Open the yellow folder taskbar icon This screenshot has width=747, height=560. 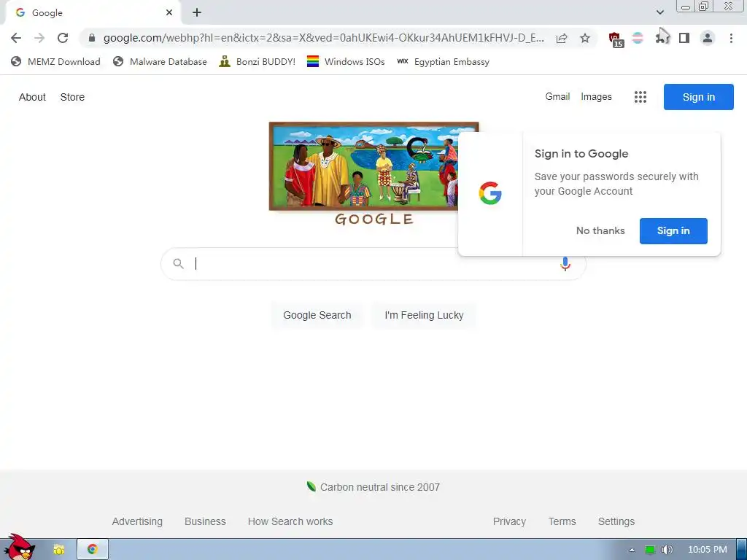(58, 550)
